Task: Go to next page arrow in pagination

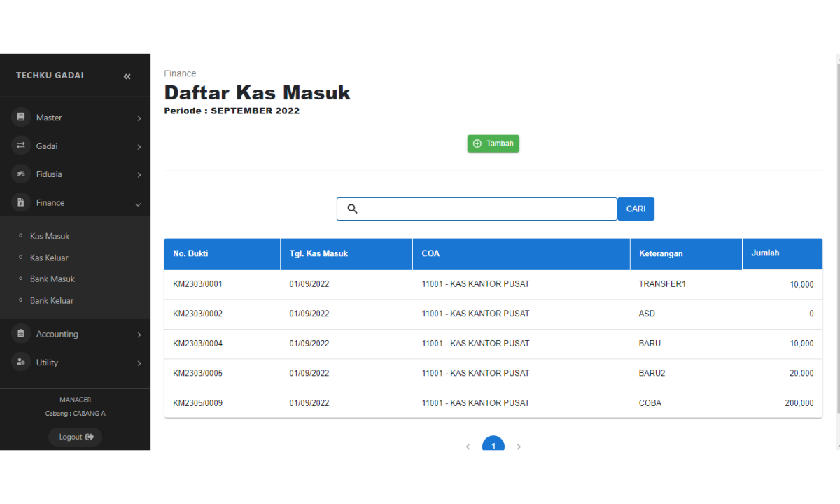Action: click(x=519, y=447)
